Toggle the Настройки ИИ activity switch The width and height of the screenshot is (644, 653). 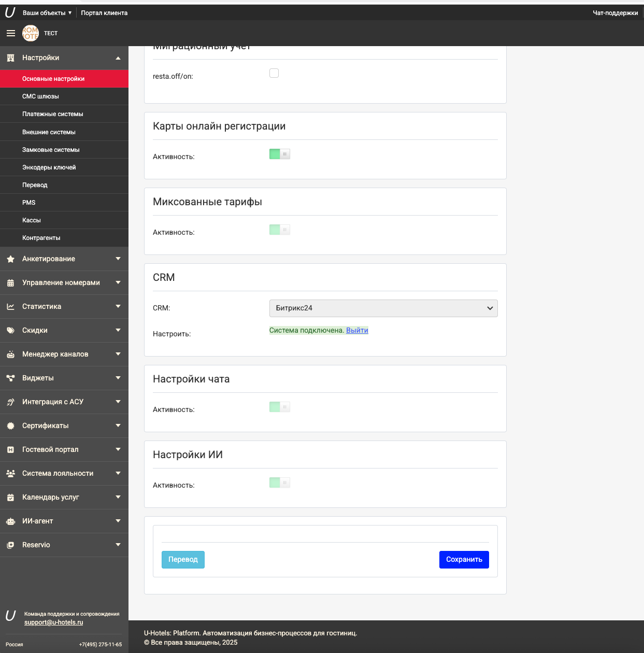(x=280, y=482)
